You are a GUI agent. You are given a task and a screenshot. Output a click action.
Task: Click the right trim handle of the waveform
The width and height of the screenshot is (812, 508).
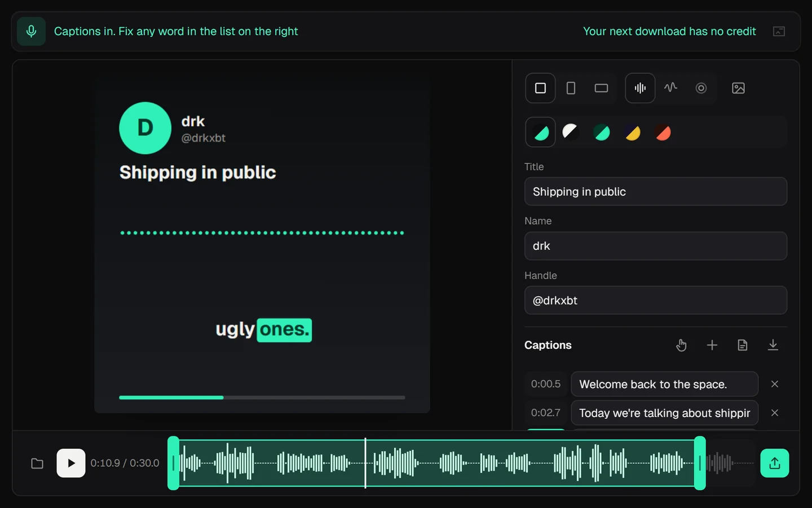coord(700,463)
